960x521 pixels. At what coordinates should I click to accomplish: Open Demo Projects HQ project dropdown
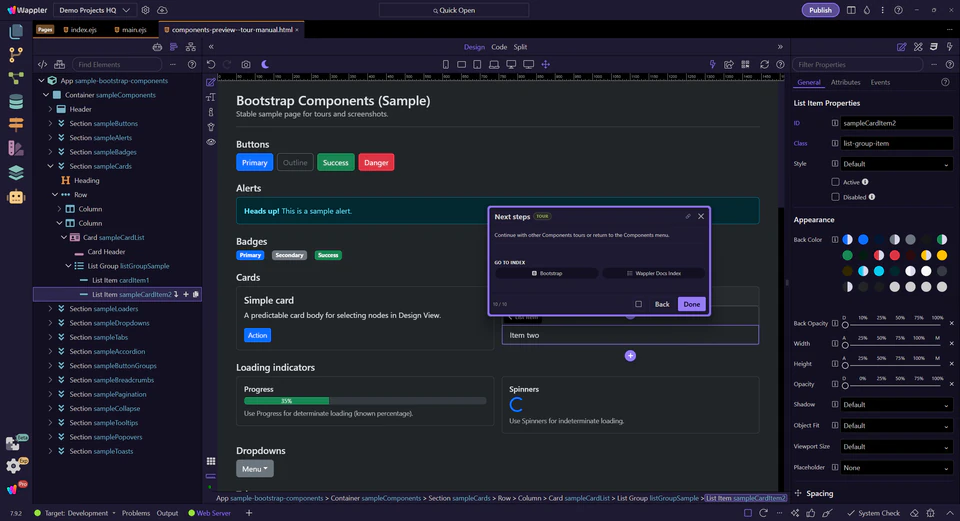(x=94, y=10)
